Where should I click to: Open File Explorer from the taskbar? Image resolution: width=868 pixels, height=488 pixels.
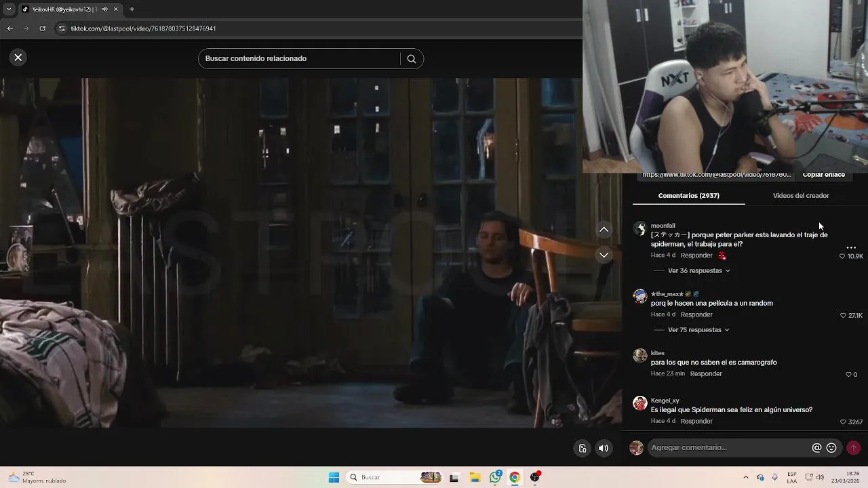click(475, 478)
